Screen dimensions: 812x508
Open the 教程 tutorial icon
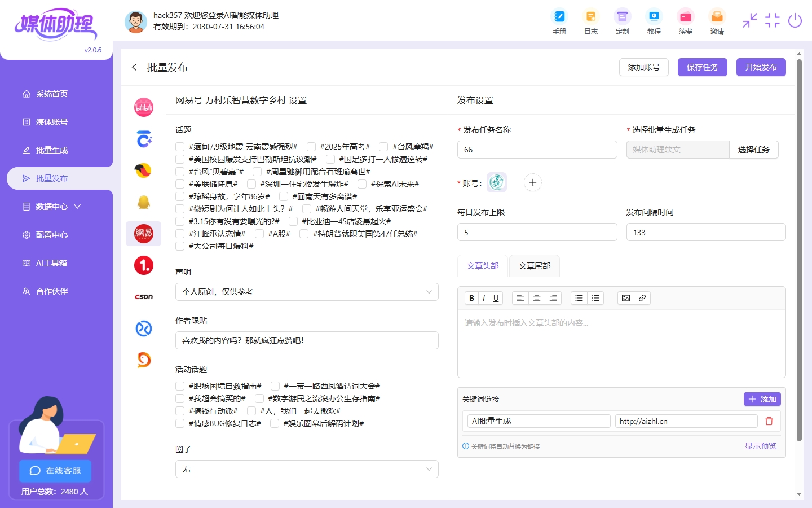[654, 21]
